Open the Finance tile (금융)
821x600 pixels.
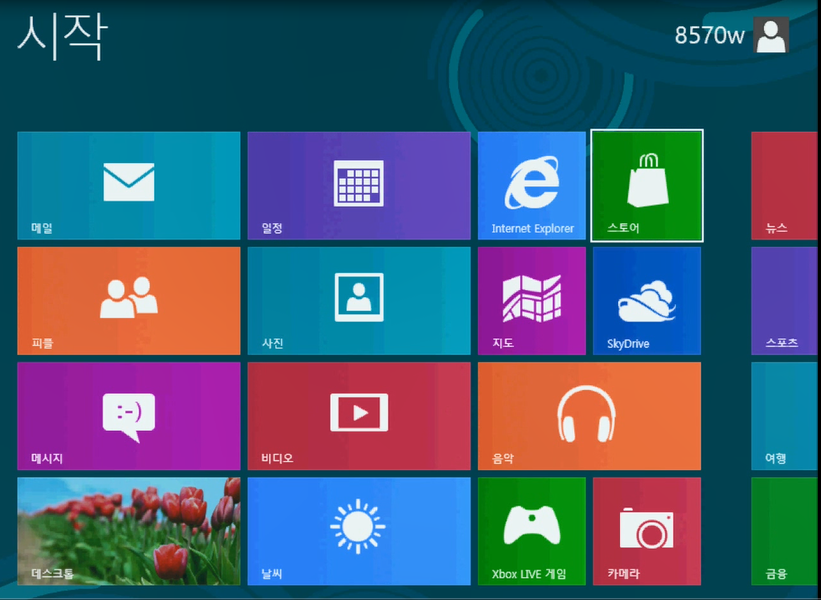pyautogui.click(x=785, y=531)
